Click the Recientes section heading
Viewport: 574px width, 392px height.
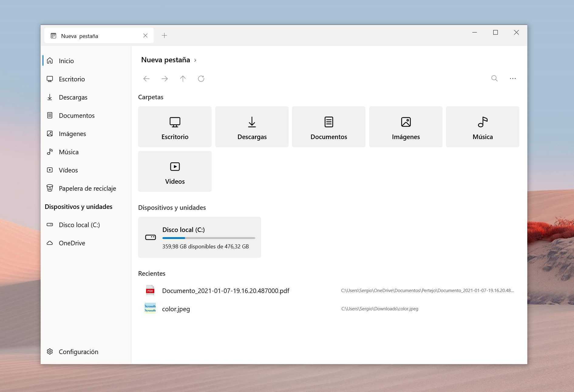(x=152, y=274)
